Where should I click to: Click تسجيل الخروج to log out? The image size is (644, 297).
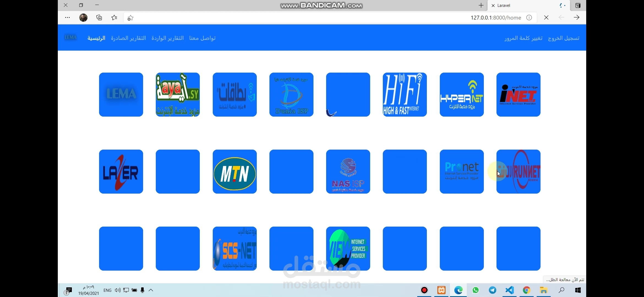[x=563, y=38]
